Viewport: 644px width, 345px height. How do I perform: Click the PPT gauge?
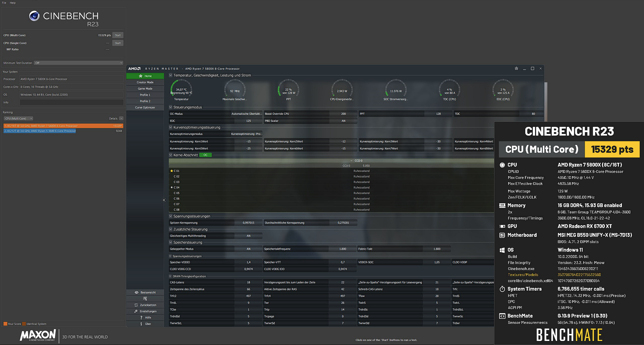pos(288,90)
